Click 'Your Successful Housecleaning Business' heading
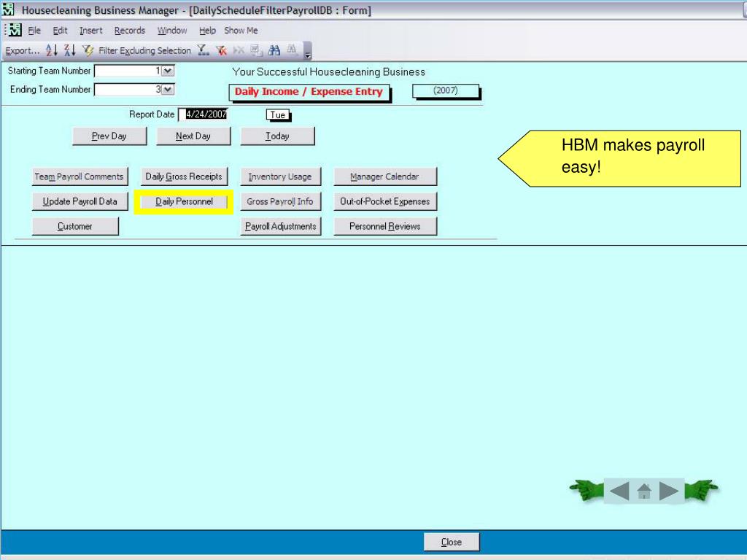The height and width of the screenshot is (560, 747). pyautogui.click(x=329, y=72)
